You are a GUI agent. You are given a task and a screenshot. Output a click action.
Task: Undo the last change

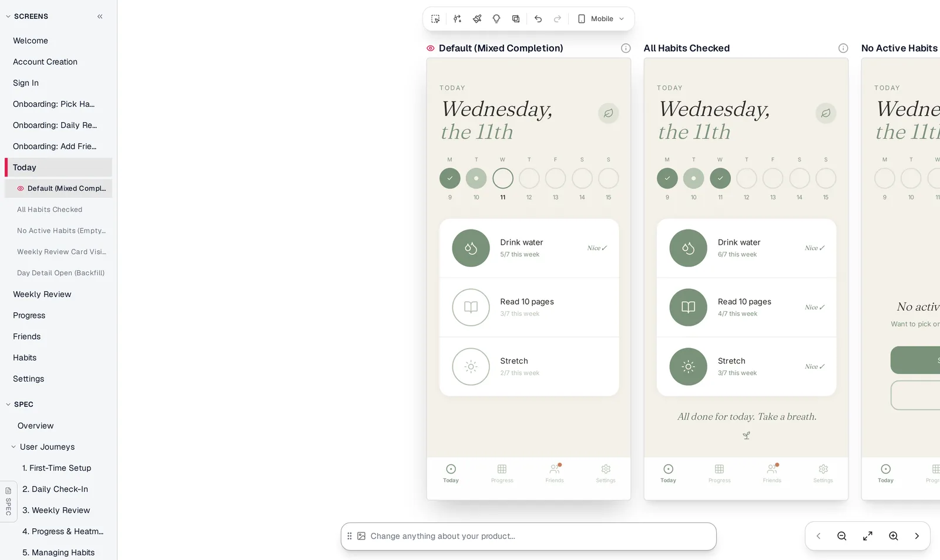click(538, 19)
